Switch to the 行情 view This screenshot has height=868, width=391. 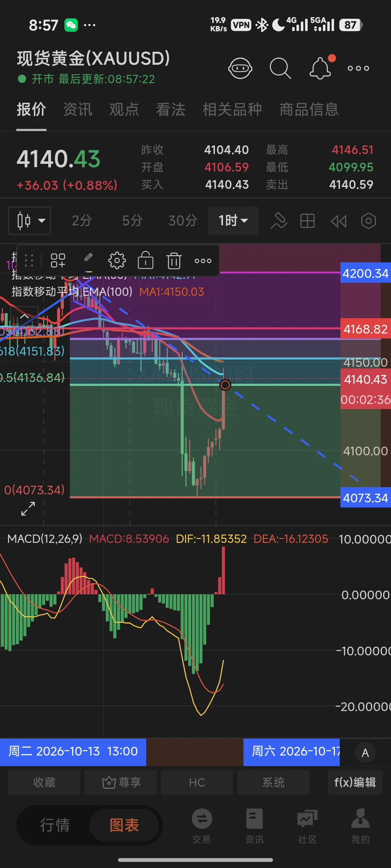[x=55, y=825]
